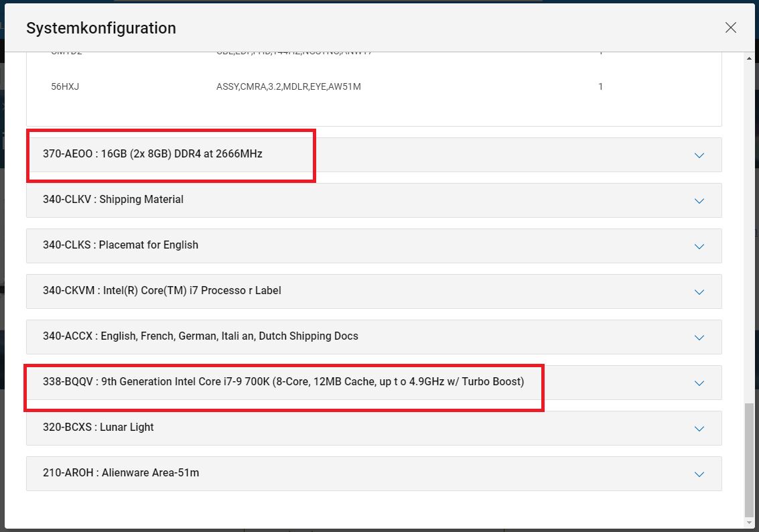759x532 pixels.
Task: Click '210-AROH : Alienware Area-51m' text
Action: (x=121, y=472)
